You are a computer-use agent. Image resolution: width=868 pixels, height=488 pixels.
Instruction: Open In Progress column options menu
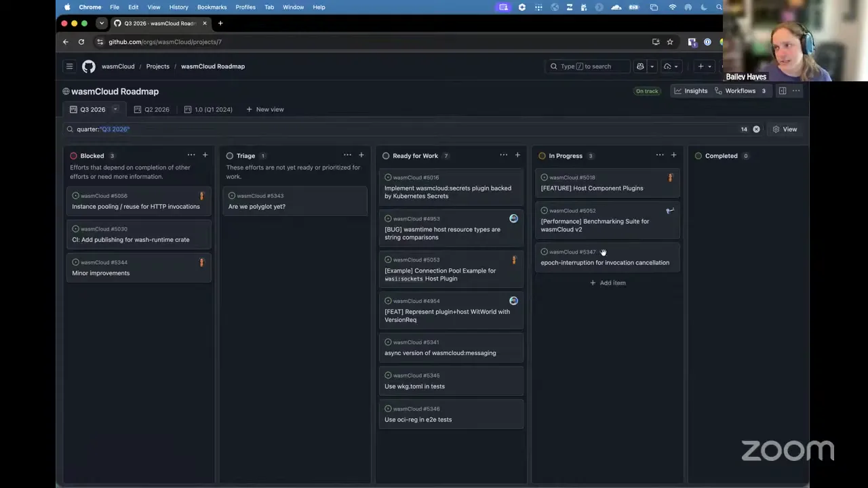coord(659,155)
